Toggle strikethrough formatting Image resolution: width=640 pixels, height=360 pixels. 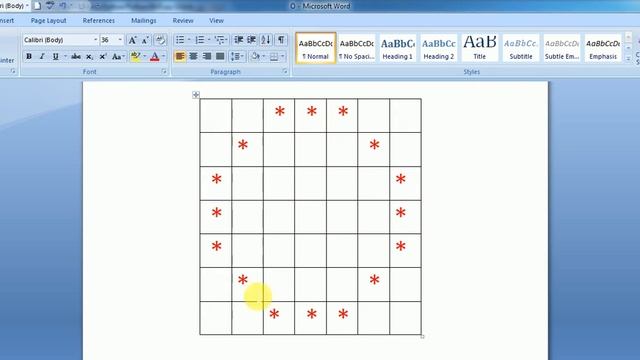tap(76, 56)
